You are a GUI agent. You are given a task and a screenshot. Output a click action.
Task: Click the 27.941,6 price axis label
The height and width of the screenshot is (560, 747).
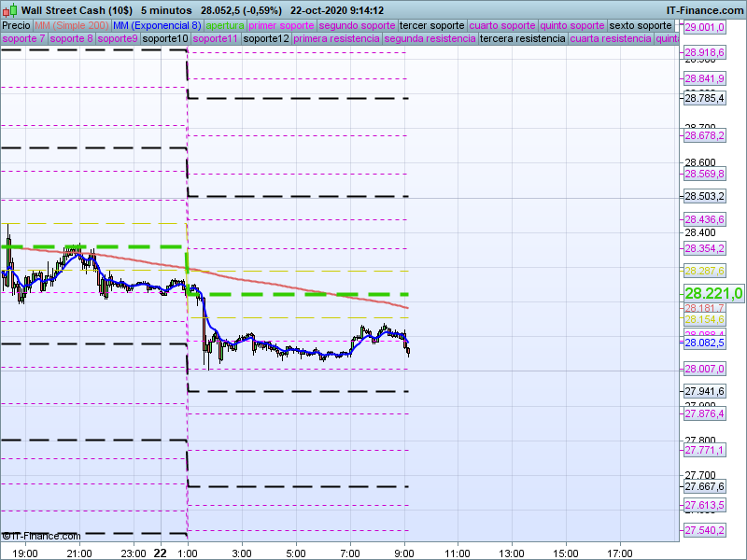[x=705, y=391]
